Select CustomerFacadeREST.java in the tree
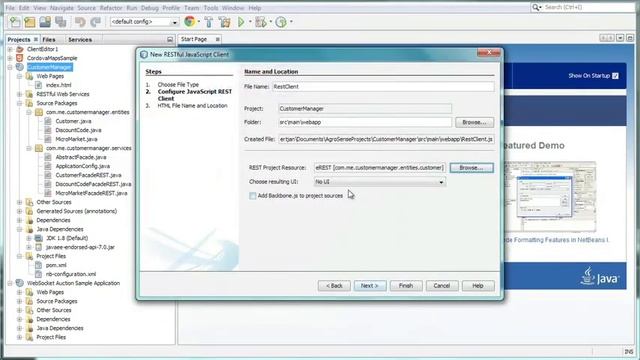The image size is (640, 360). (x=88, y=175)
